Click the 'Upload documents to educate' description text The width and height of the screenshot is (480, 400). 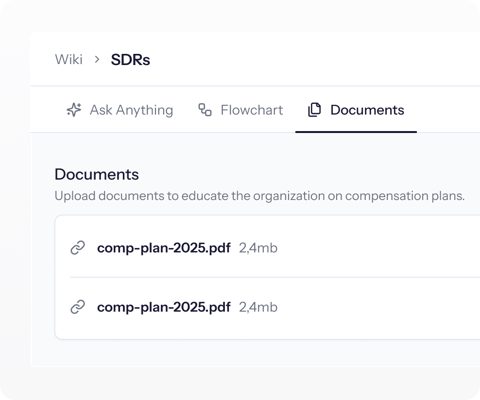[x=259, y=196]
